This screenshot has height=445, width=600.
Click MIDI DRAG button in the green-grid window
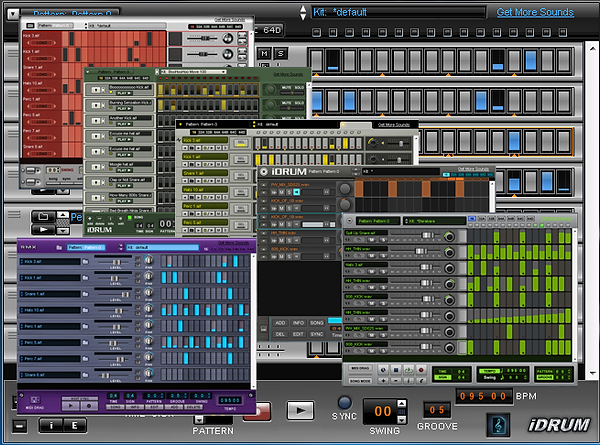[360, 368]
